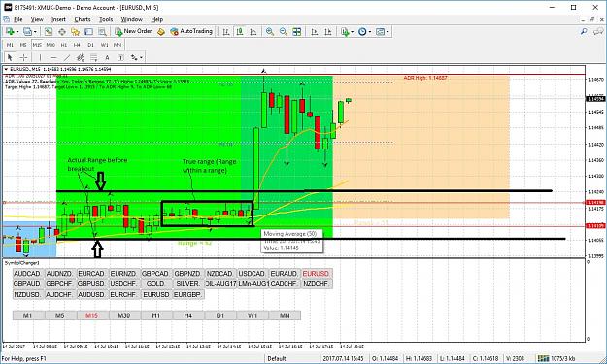Open the Insert menu

58,19
